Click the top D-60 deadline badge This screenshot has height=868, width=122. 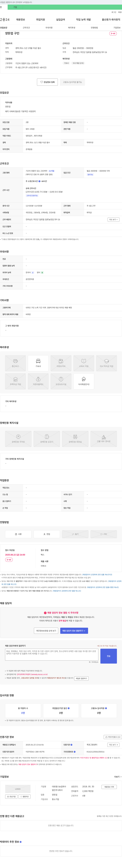tap(113, 33)
